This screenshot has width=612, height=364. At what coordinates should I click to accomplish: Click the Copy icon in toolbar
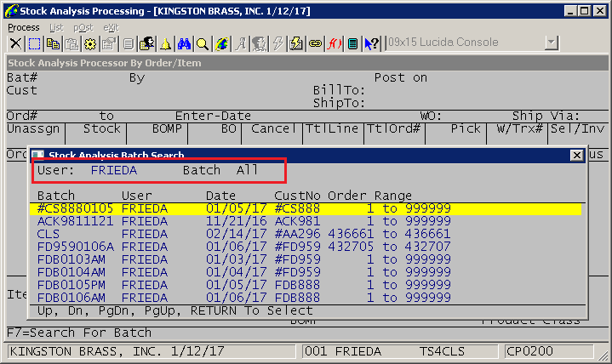53,43
